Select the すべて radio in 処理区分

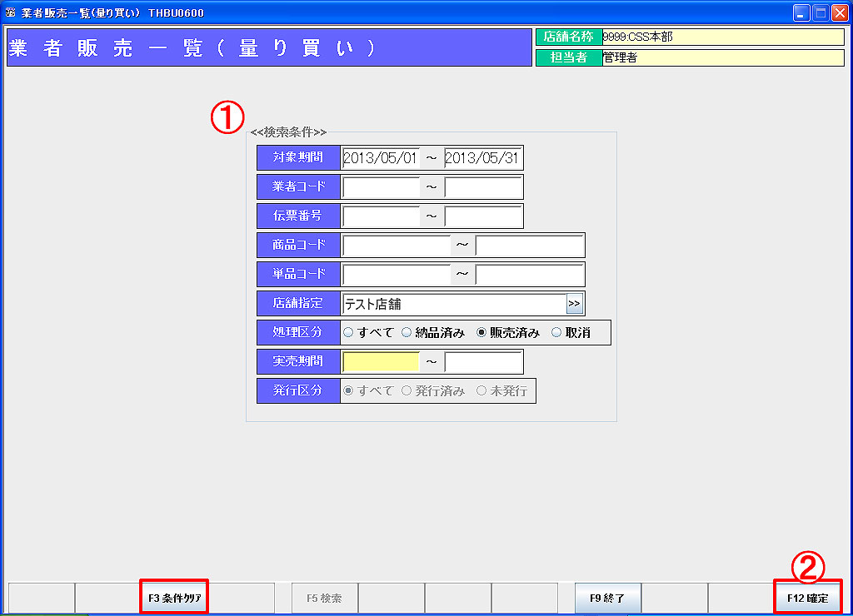(348, 332)
